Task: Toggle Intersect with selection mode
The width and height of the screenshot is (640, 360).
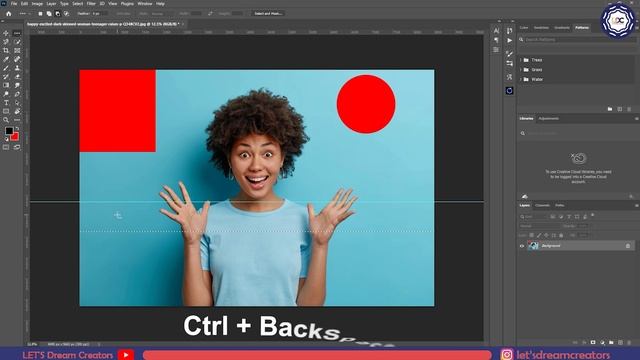Action: [x=66, y=13]
